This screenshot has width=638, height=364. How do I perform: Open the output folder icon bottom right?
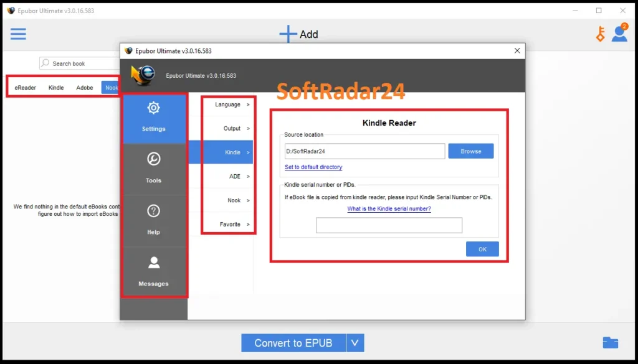(611, 342)
